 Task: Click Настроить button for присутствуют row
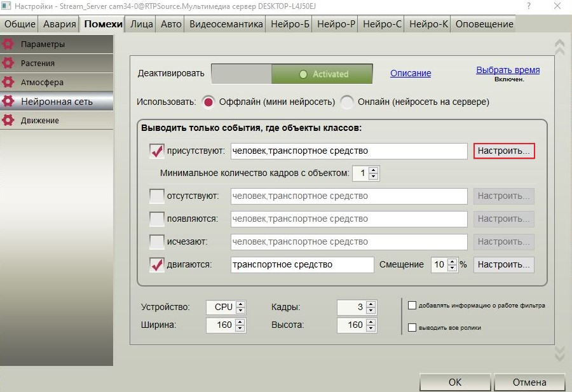(x=504, y=151)
